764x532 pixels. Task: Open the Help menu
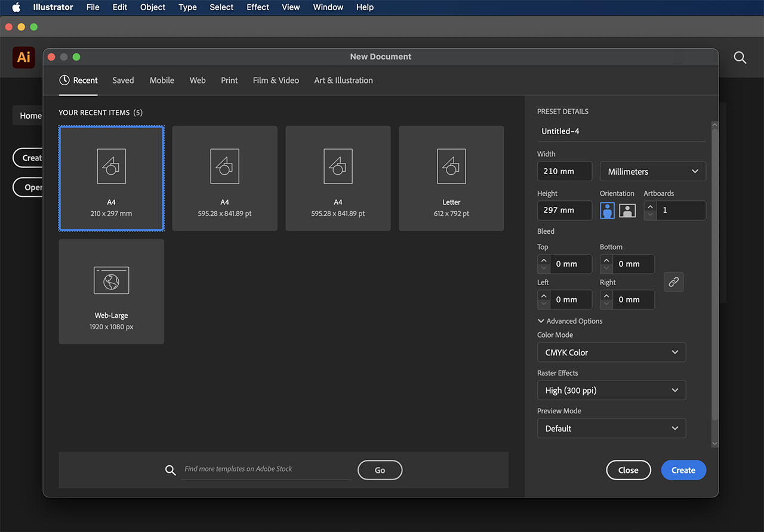365,7
